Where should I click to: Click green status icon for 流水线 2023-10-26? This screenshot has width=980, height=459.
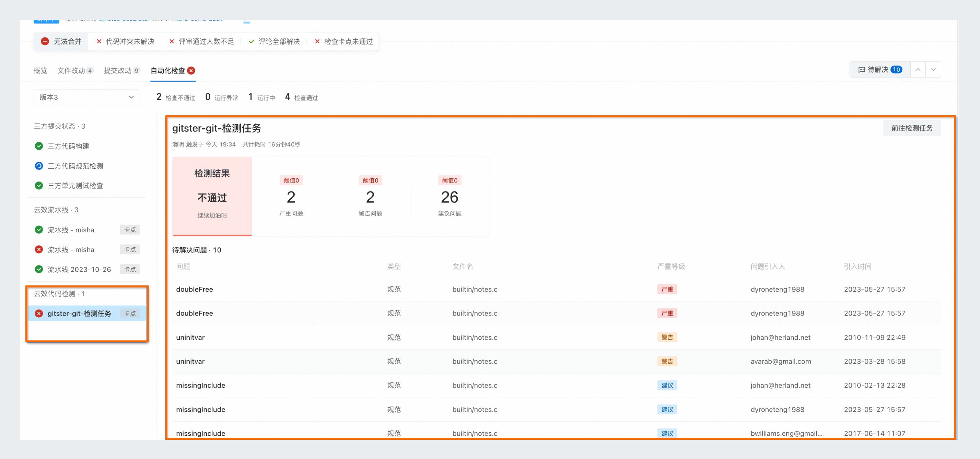click(x=39, y=269)
